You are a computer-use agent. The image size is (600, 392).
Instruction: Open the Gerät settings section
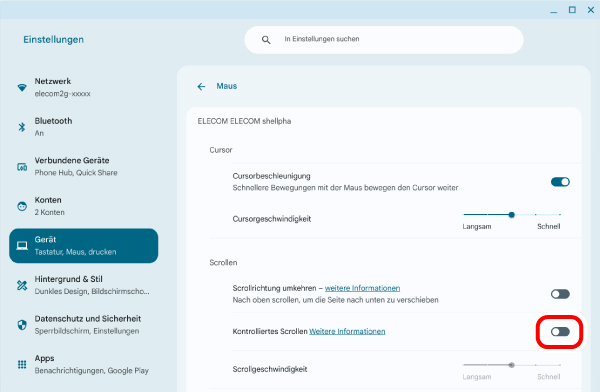point(83,246)
